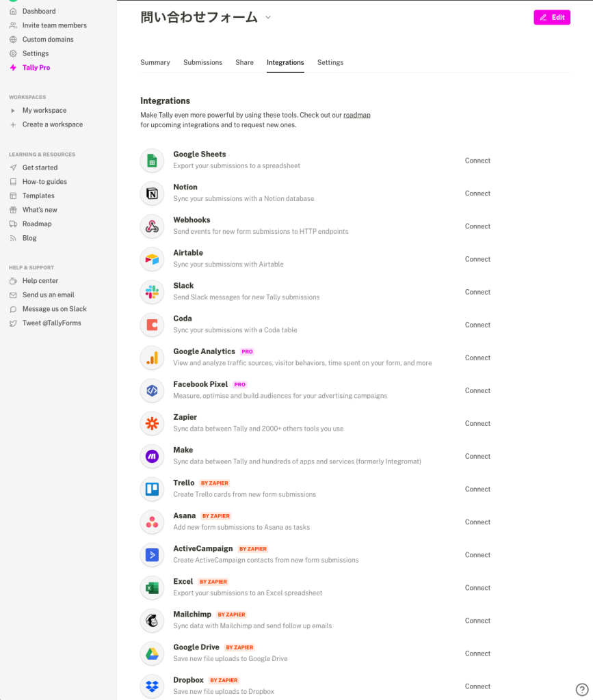
Task: Click the Mailchimp monkey icon
Action: 153,621
